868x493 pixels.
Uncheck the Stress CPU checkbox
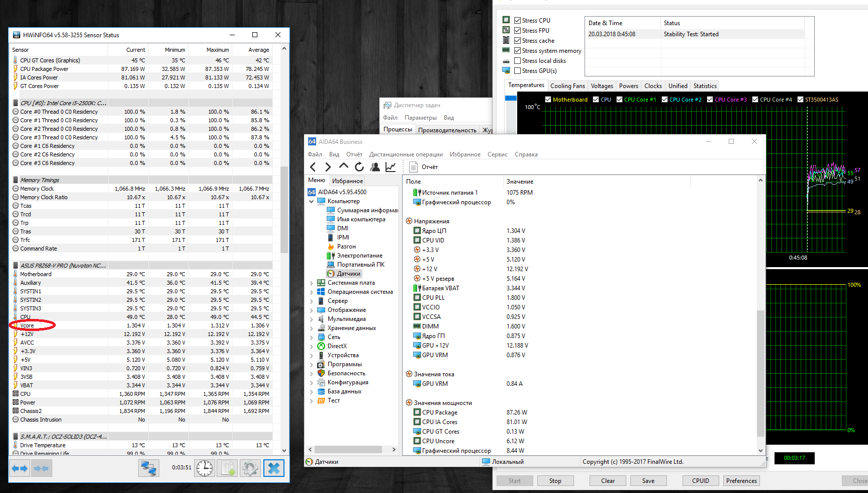[x=517, y=21]
